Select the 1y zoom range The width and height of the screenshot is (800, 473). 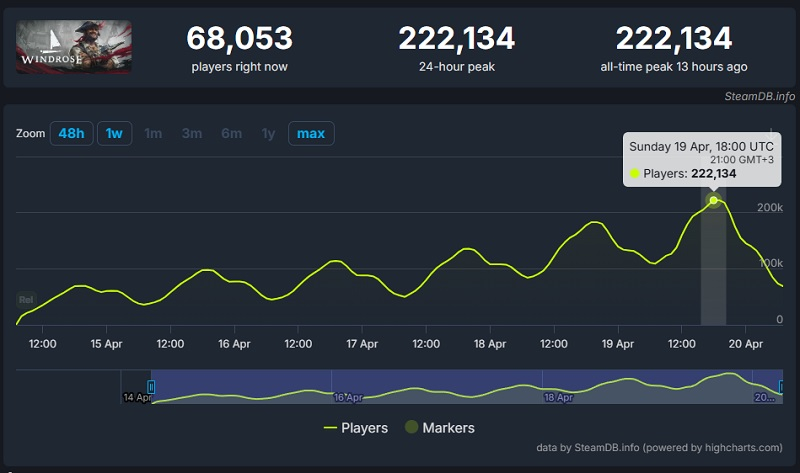pyautogui.click(x=268, y=133)
